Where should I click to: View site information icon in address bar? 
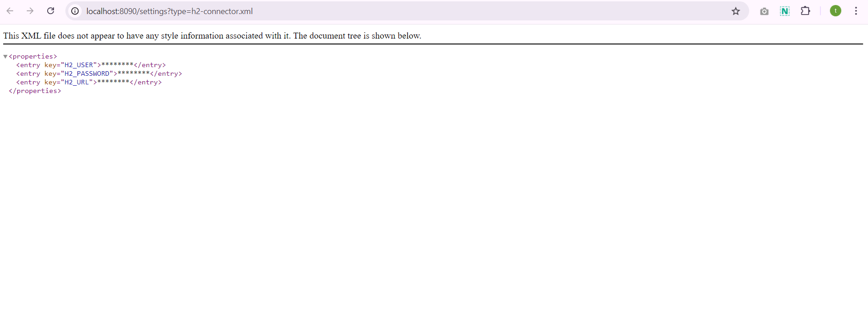[75, 11]
